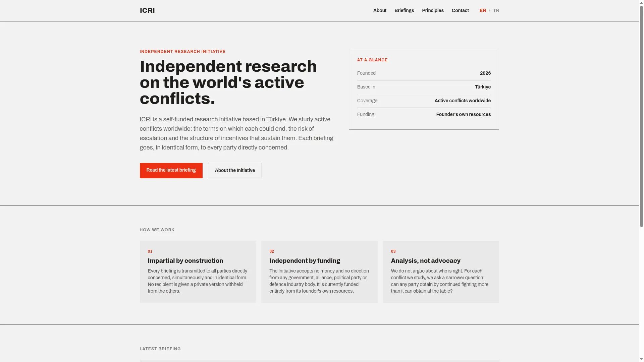Screen dimensions: 644x362
Task: Open the Contact nav item
Action: pos(460,11)
